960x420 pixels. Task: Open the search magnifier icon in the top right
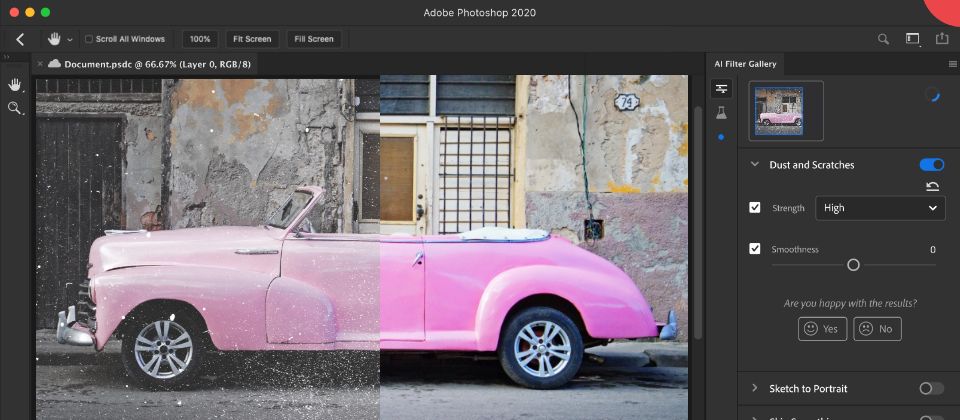(x=884, y=39)
